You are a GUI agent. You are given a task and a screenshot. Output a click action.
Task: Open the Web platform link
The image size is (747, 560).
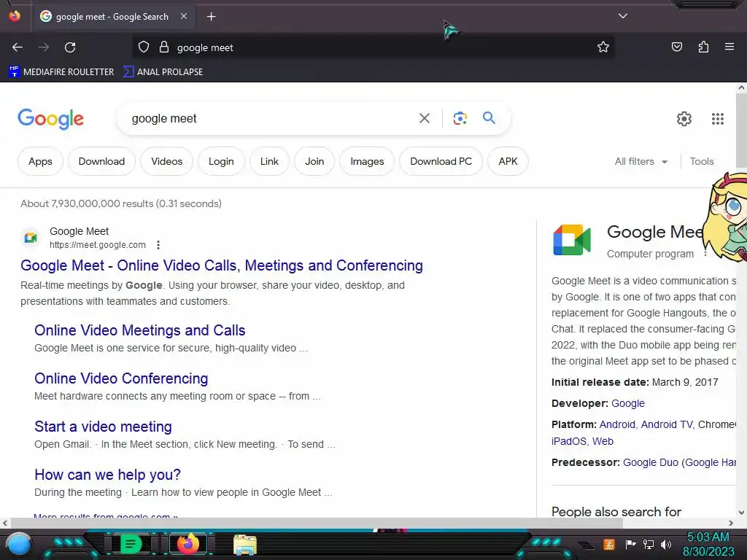[603, 441]
